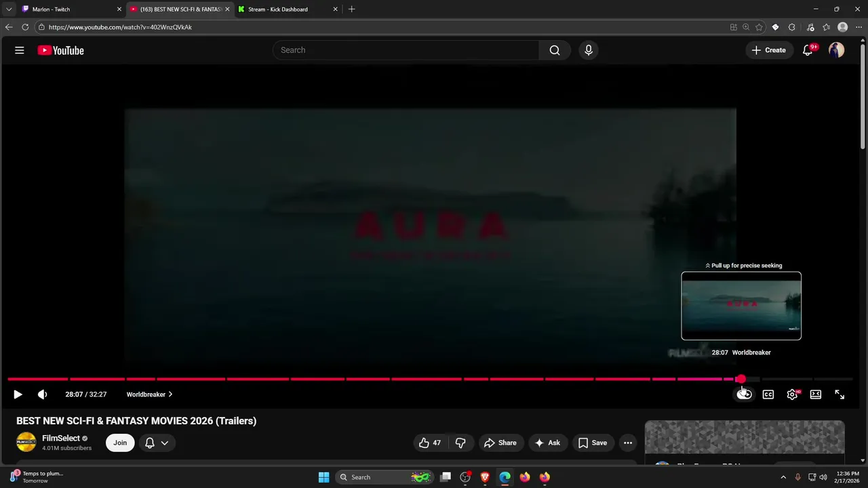Viewport: 868px width, 488px height.
Task: Click the page vertical scrollbar
Action: click(863, 95)
